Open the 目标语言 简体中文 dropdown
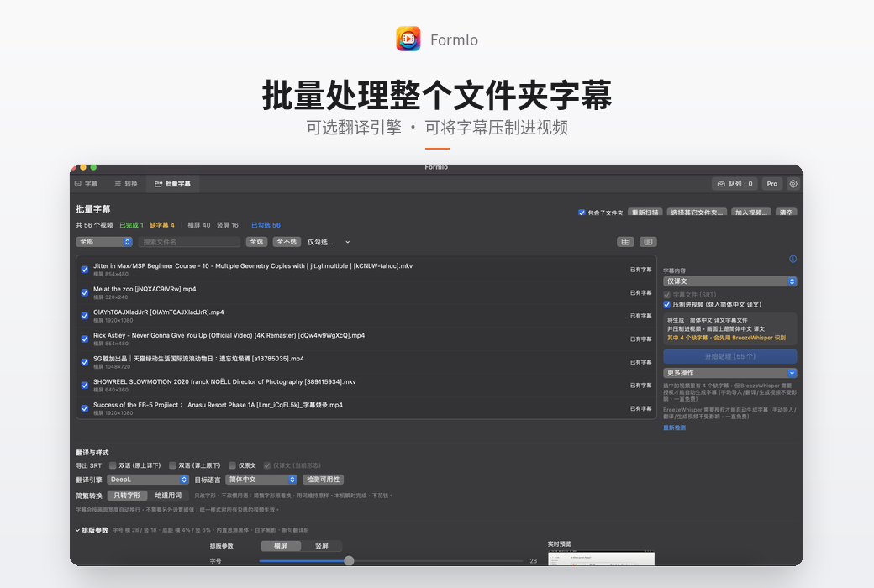The height and width of the screenshot is (588, 874). [261, 480]
